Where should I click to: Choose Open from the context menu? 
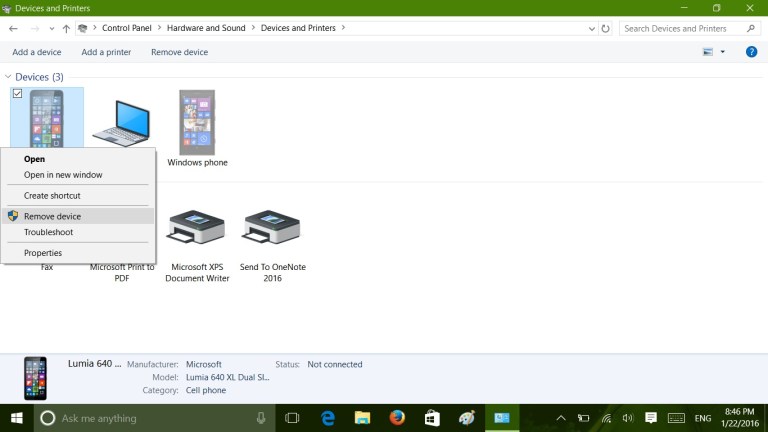[34, 159]
